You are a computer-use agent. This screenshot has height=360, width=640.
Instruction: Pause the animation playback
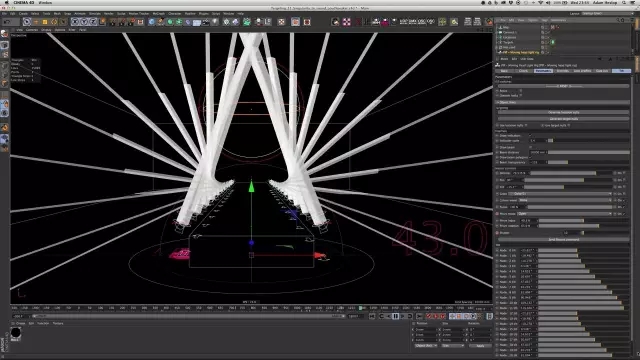(x=396, y=316)
